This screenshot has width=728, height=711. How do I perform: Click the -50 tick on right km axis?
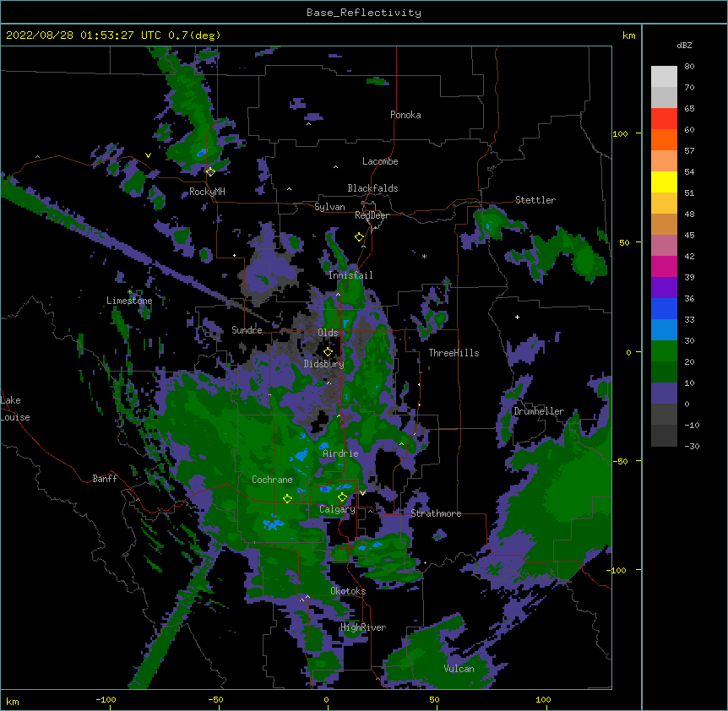(619, 461)
